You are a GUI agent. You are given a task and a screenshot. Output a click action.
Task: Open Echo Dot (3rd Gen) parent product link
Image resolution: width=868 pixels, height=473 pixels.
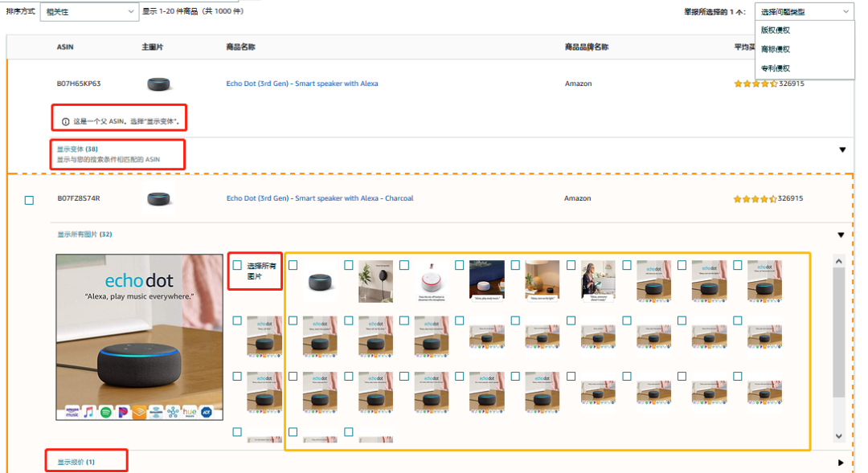coord(301,84)
